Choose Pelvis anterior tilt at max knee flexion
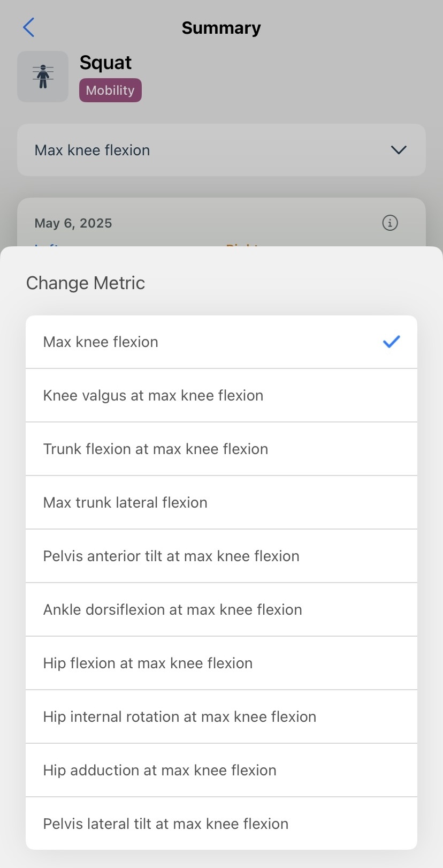The image size is (443, 868). pos(222,556)
